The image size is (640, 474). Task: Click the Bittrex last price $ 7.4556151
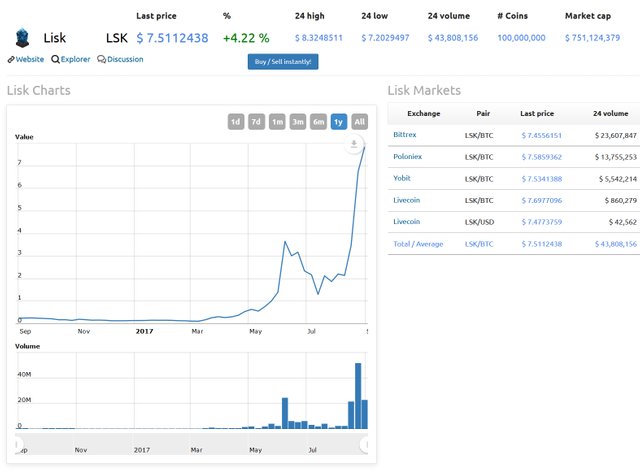click(x=542, y=135)
